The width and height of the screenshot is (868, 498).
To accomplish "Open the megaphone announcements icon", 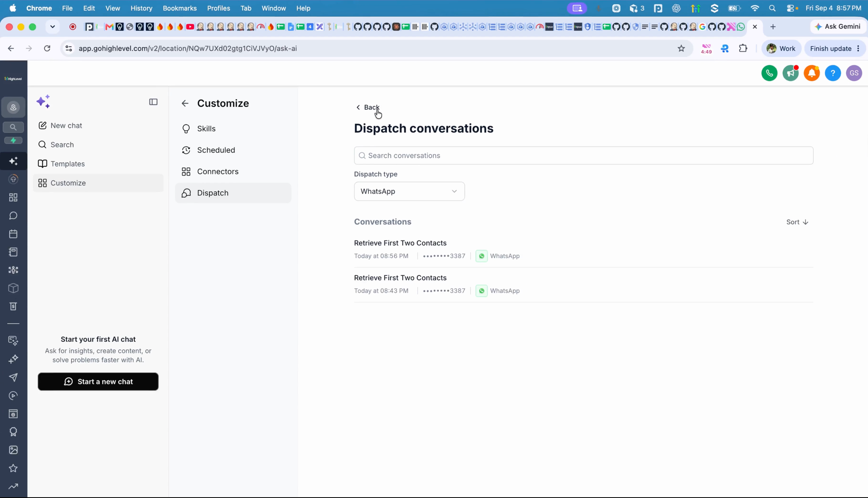I will click(x=791, y=73).
